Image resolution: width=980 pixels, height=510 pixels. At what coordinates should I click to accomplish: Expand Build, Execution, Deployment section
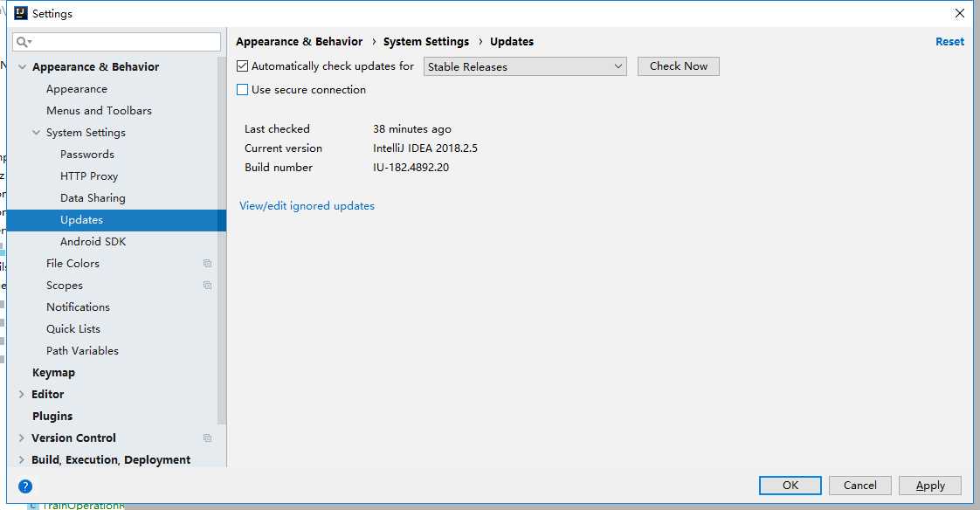[x=22, y=460]
